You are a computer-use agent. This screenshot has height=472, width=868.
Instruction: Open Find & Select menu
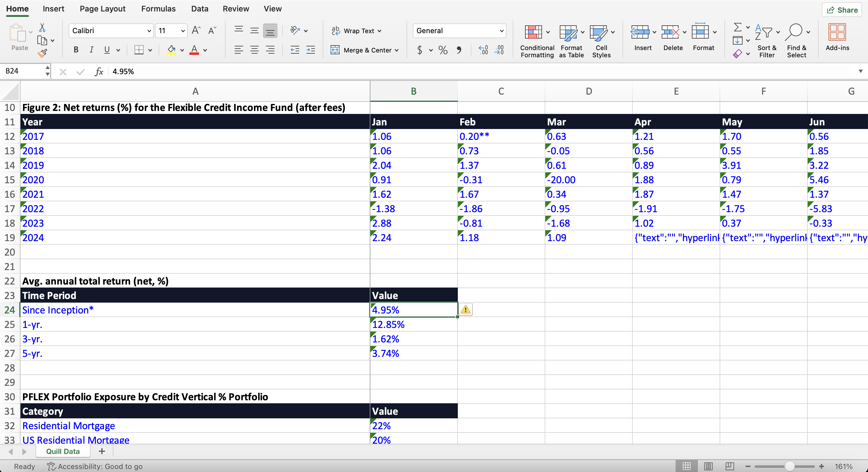pyautogui.click(x=797, y=41)
